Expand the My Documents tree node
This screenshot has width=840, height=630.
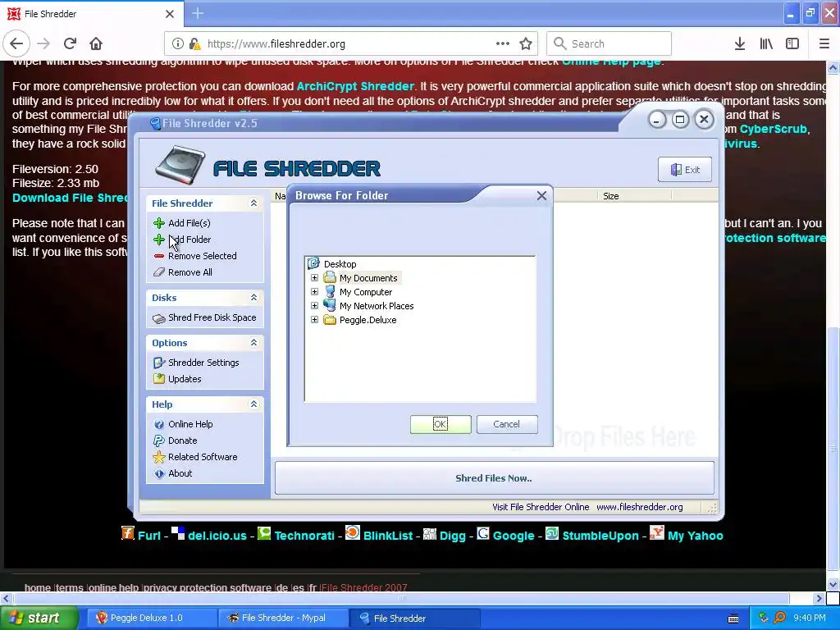(314, 277)
